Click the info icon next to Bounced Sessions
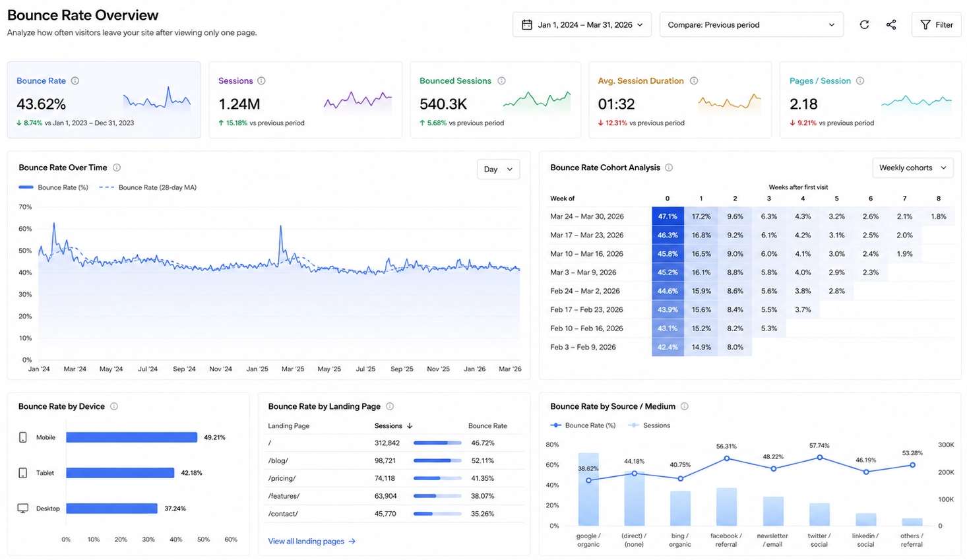This screenshot has height=560, width=967. point(501,80)
